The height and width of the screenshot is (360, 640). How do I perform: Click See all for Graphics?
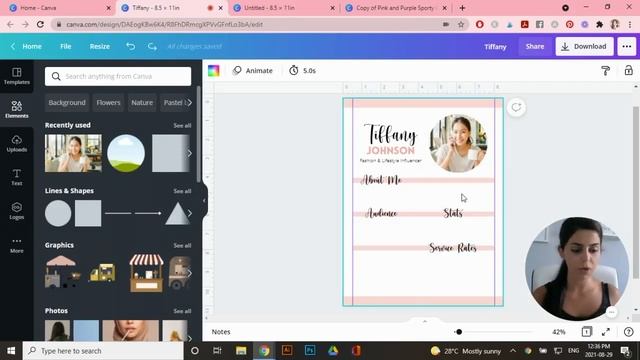point(182,245)
